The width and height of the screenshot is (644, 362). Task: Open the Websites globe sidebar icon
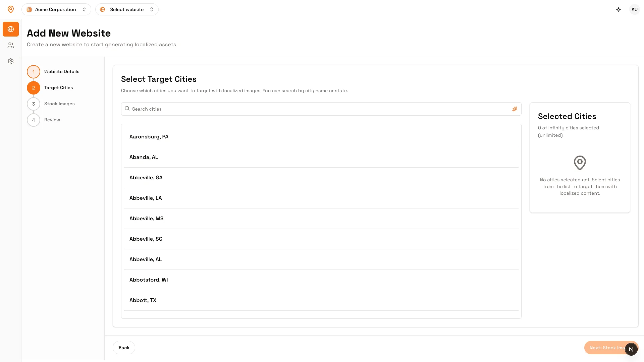[11, 29]
